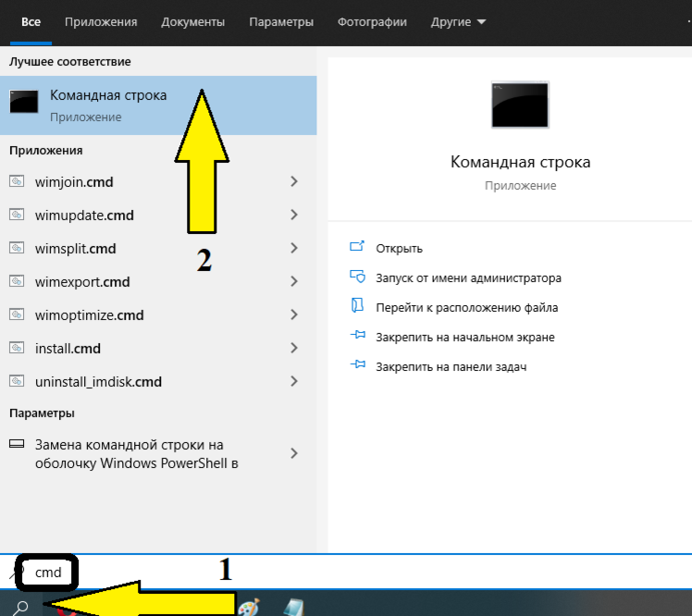Click the install.cmd file icon
This screenshot has height=616, width=692.
click(x=17, y=348)
